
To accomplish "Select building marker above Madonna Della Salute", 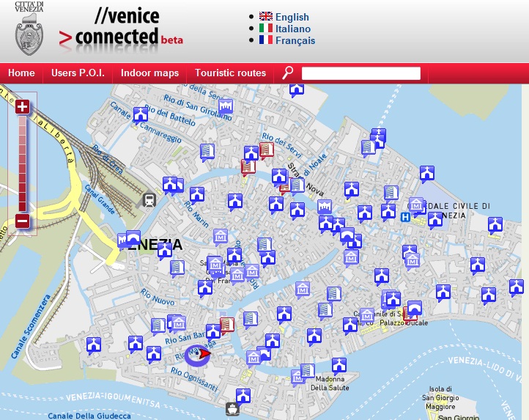I will [307, 370].
